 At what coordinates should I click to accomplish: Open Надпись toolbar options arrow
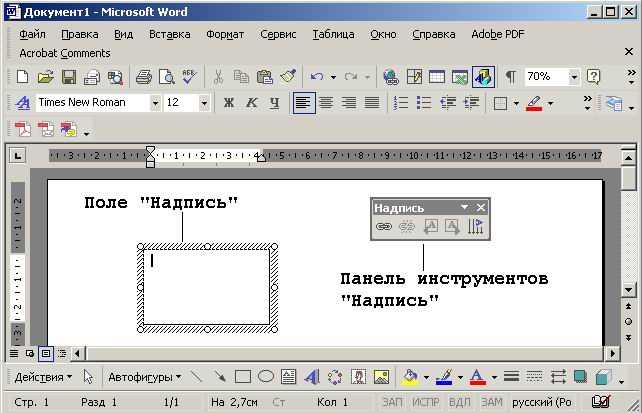(464, 207)
